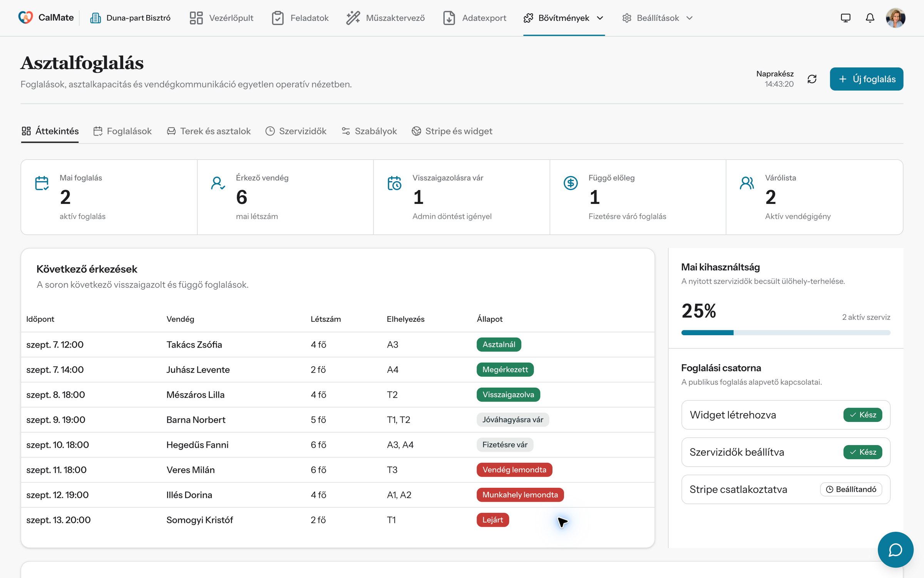
Task: Click Kész badge next to Widget létrehozva
Action: pos(862,415)
